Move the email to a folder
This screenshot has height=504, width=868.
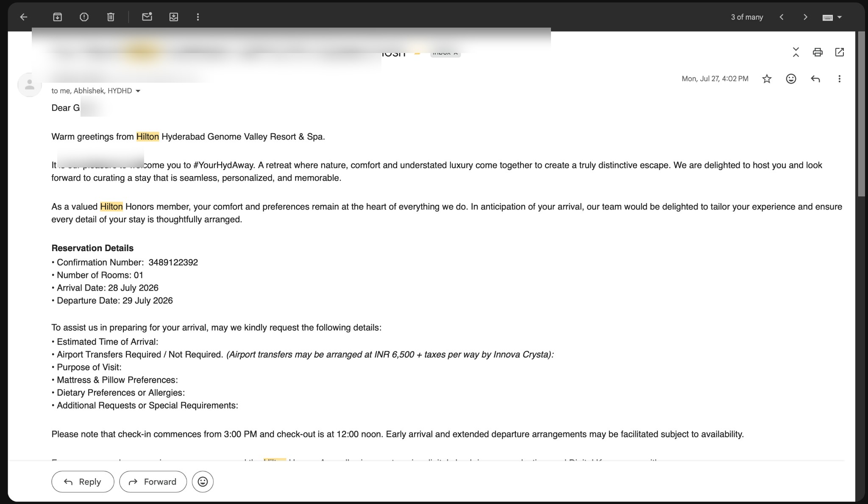coord(174,17)
